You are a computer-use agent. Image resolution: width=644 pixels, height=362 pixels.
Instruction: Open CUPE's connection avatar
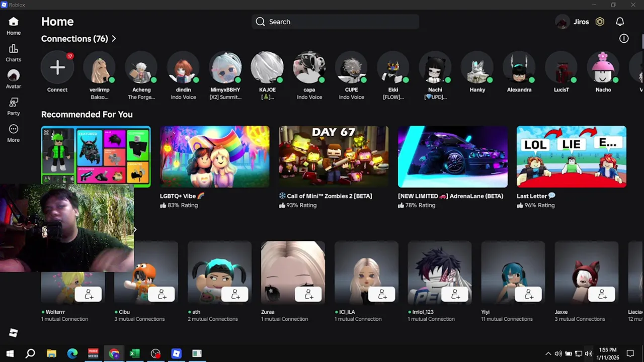tap(351, 67)
